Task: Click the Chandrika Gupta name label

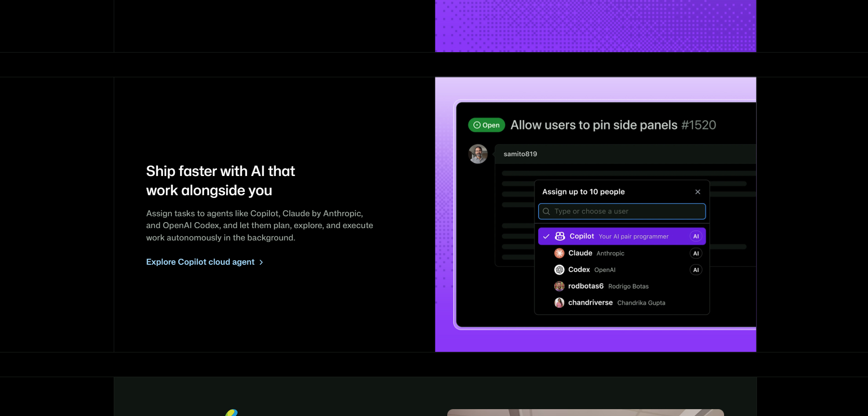Action: point(641,303)
